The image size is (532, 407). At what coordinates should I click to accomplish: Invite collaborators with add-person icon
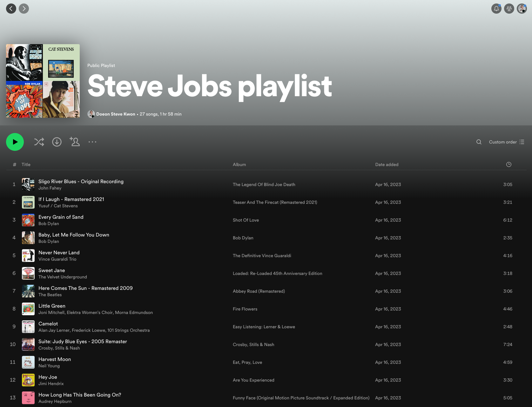[x=75, y=142]
